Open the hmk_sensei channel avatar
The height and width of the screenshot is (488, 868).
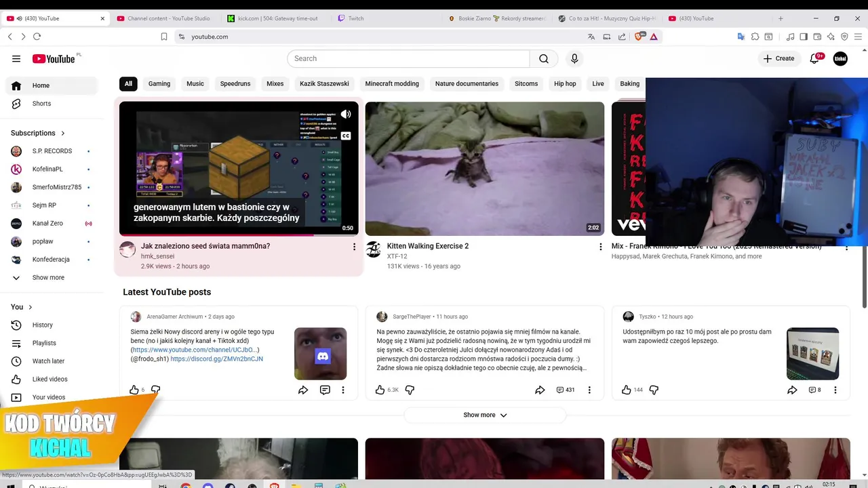coord(127,249)
